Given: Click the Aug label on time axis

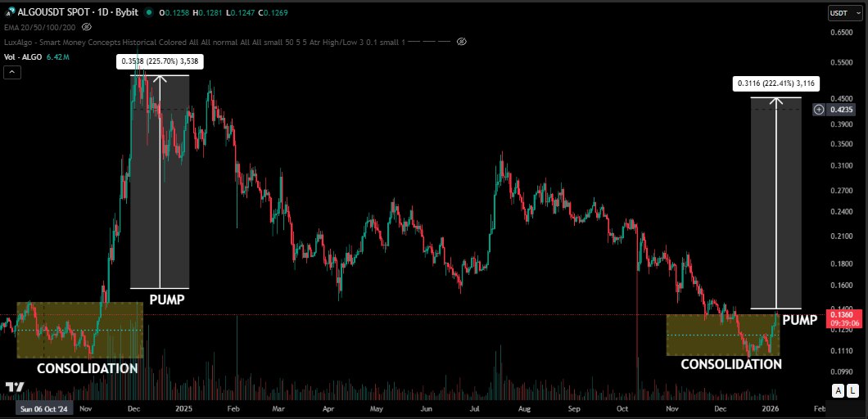Looking at the screenshot, I should [524, 409].
